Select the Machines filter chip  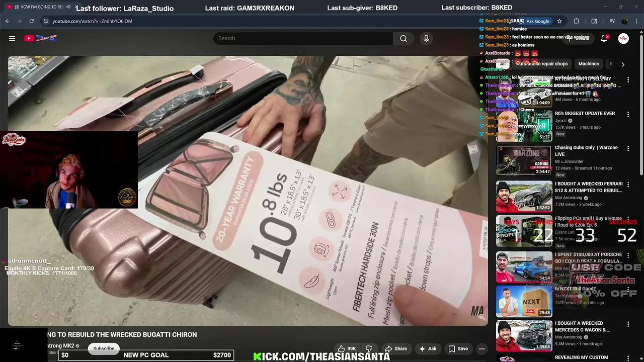tap(589, 64)
